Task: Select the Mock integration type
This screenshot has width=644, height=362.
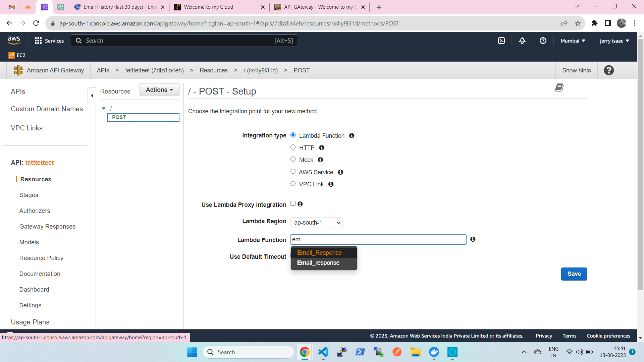Action: tap(293, 159)
